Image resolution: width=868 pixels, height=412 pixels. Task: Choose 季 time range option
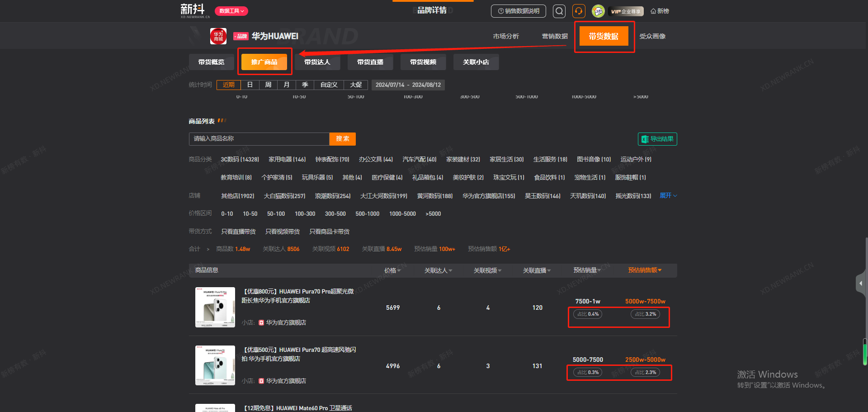[305, 85]
